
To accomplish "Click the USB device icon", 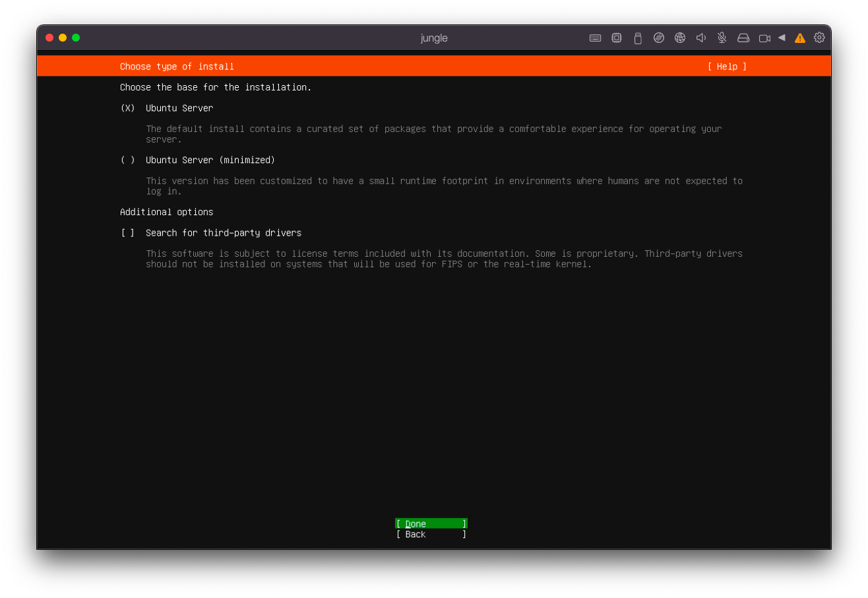I will click(x=638, y=38).
